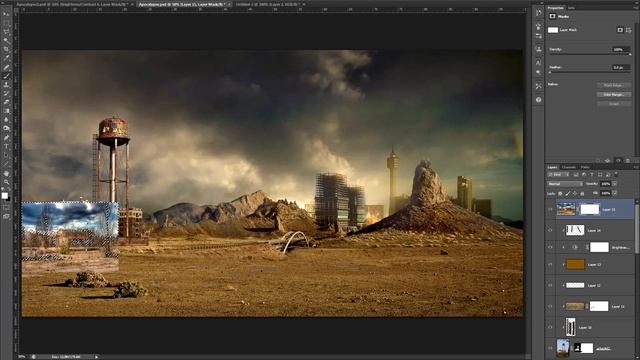Select the Eraser tool
Viewport: 640px width, 360px height.
[x=6, y=102]
